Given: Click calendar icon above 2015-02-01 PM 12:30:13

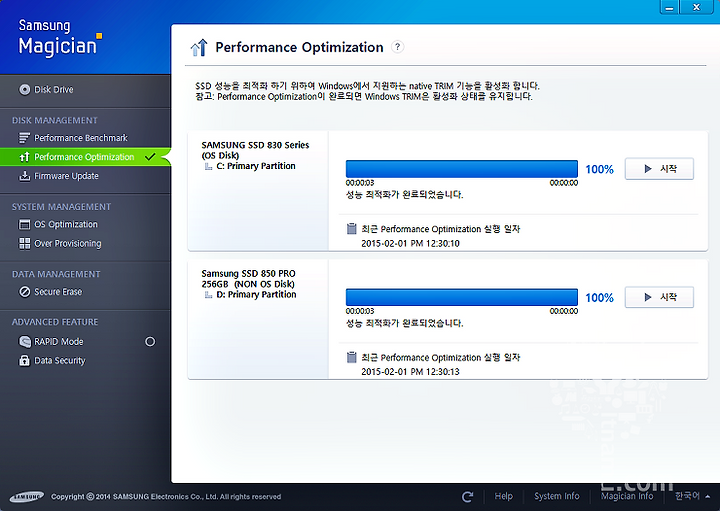Looking at the screenshot, I should 352,357.
